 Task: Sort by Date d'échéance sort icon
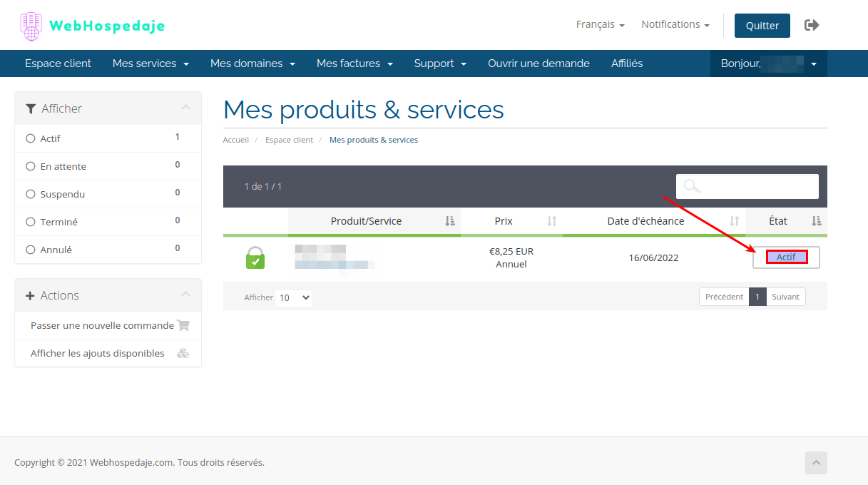tap(735, 221)
